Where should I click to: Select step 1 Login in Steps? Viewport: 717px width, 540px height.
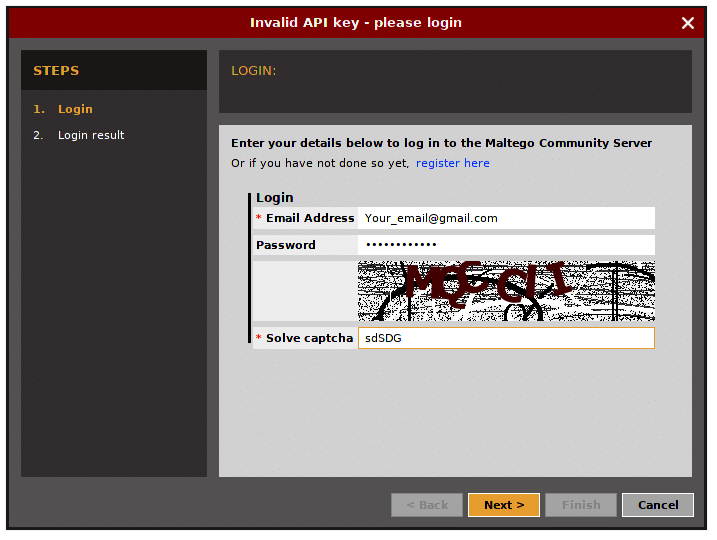63,109
